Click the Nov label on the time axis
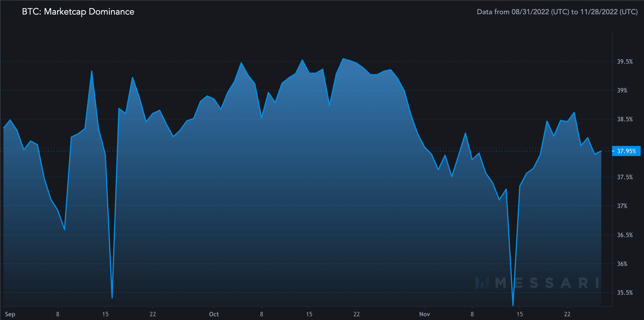Screen dimensions: 644x320 (424, 314)
